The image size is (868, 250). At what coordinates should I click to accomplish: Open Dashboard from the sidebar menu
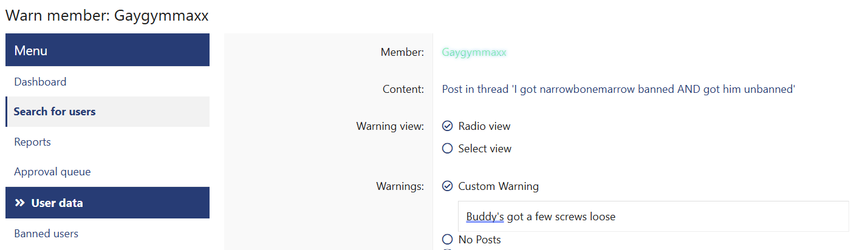(40, 82)
